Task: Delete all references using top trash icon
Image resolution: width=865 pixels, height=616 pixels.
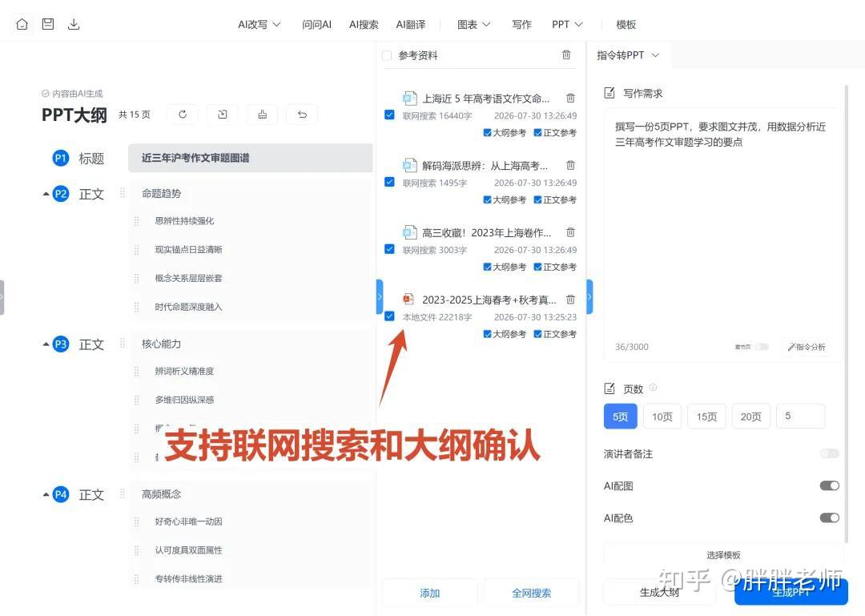Action: 566,54
